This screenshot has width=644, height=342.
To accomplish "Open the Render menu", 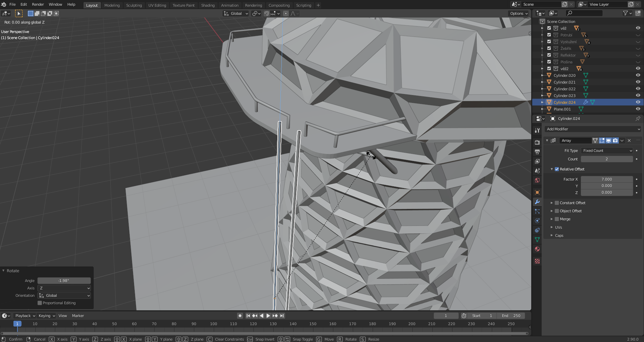I will click(x=38, y=4).
